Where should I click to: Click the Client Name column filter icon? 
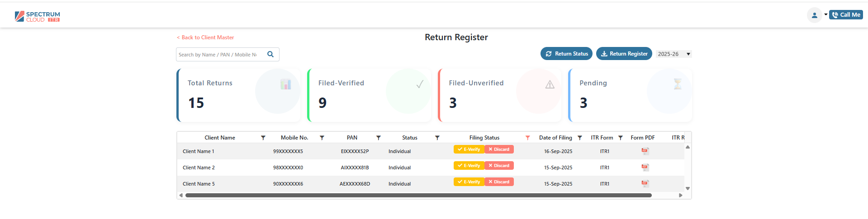(x=263, y=138)
